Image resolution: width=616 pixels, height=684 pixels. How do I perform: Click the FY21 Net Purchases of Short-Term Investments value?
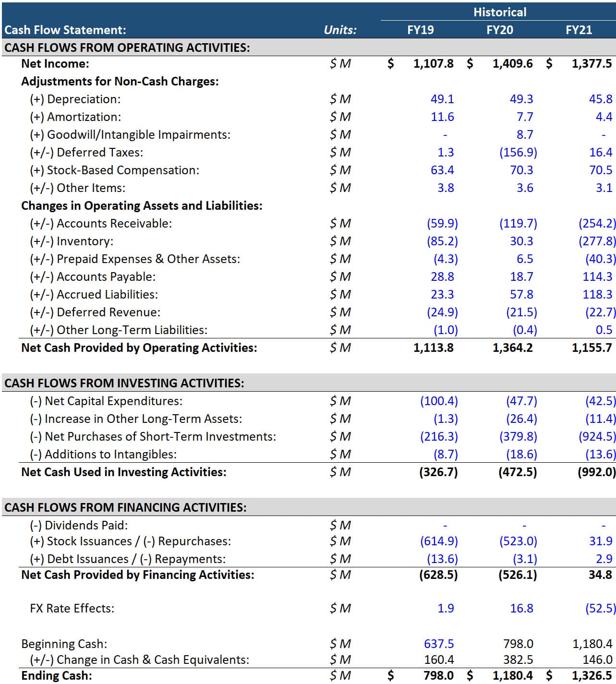594,436
